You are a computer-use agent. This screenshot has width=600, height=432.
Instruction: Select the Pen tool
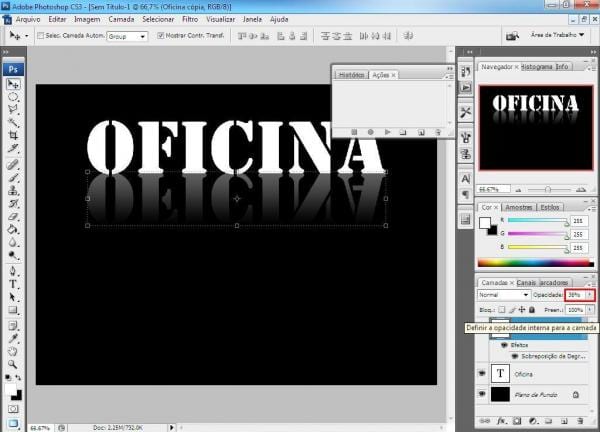tap(13, 271)
